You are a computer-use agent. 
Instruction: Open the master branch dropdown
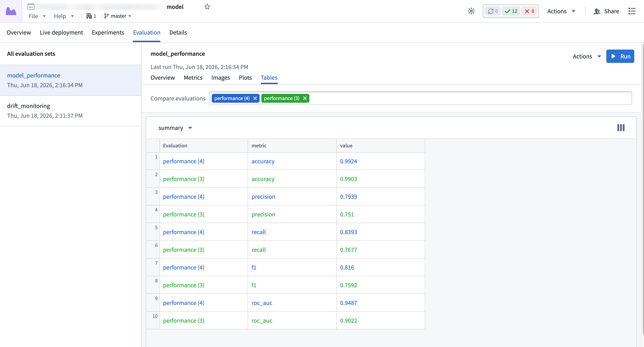tap(118, 16)
